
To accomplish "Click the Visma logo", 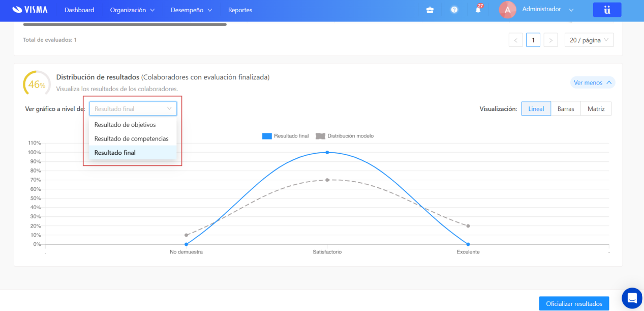I will click(29, 9).
